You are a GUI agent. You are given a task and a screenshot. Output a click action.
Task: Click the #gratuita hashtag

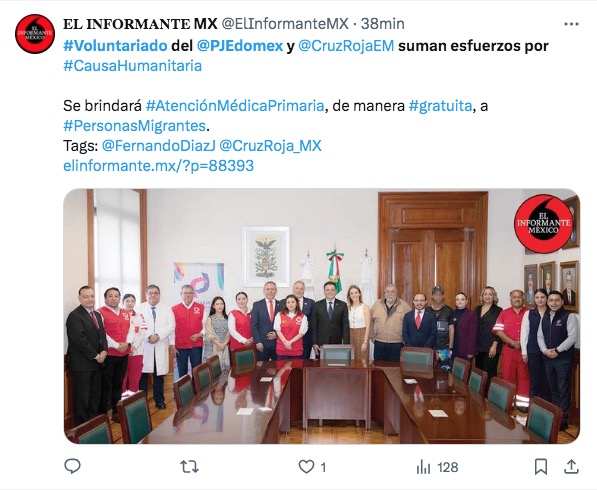(441, 105)
